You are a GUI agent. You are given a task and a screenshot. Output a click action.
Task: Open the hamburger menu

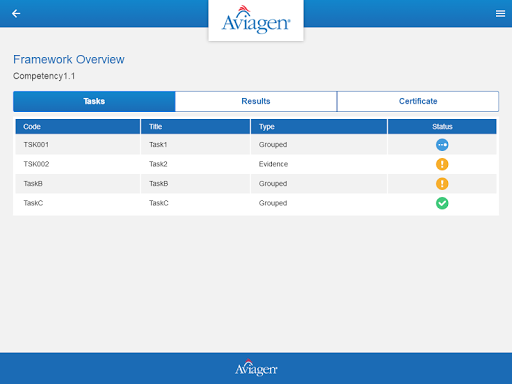tap(500, 13)
